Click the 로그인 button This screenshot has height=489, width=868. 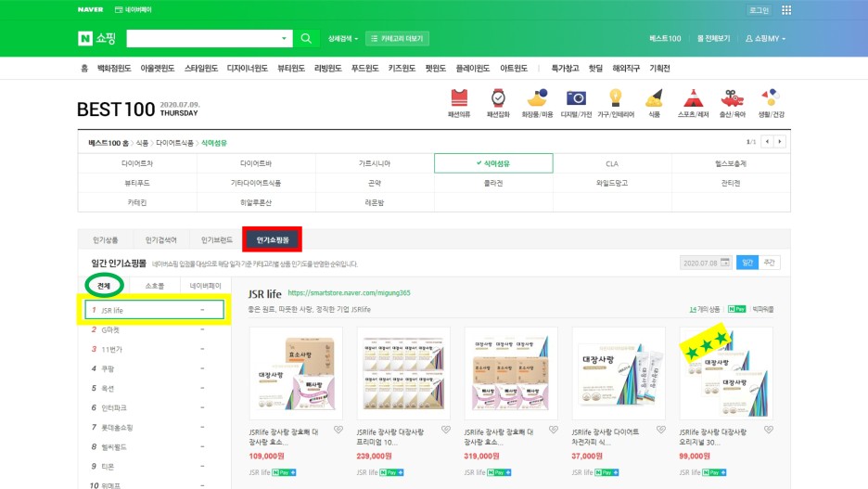tap(759, 10)
